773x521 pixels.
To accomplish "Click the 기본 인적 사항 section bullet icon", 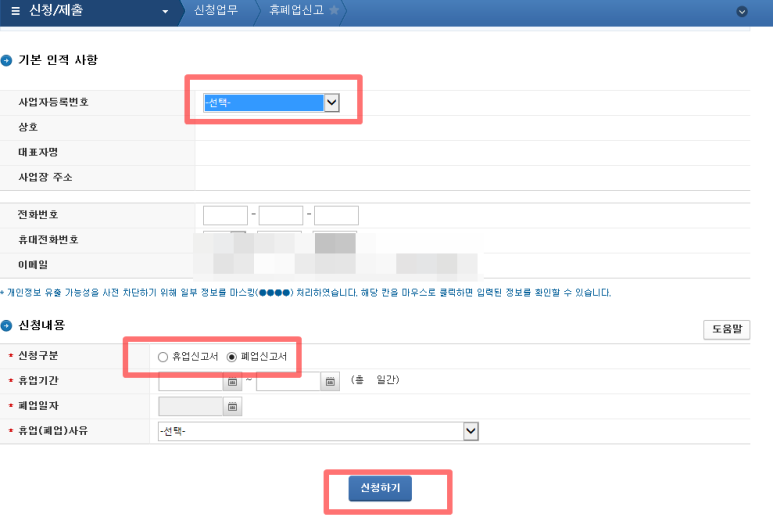I will (x=6, y=61).
